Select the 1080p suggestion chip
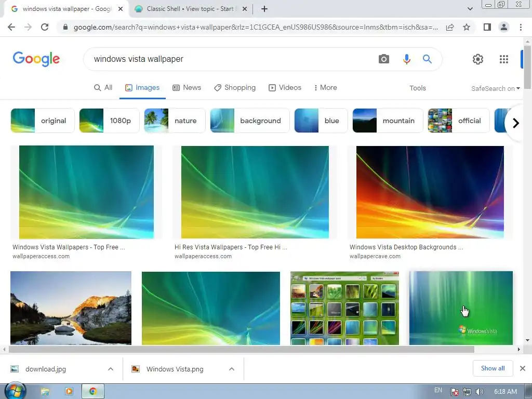532x399 pixels. pyautogui.click(x=109, y=121)
